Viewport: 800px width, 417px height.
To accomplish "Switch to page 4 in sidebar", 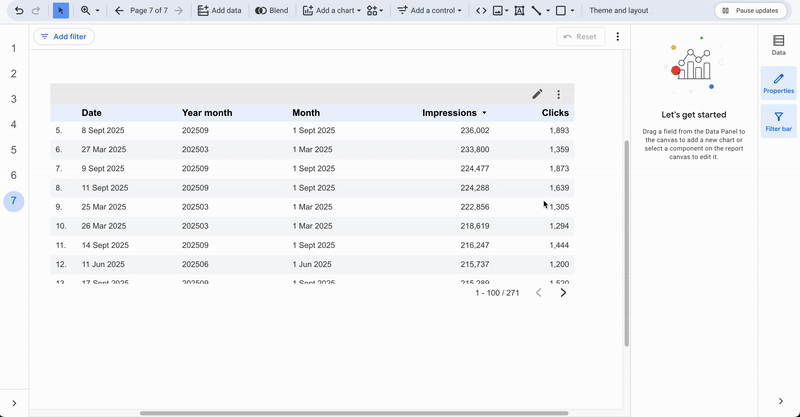I will [x=14, y=125].
